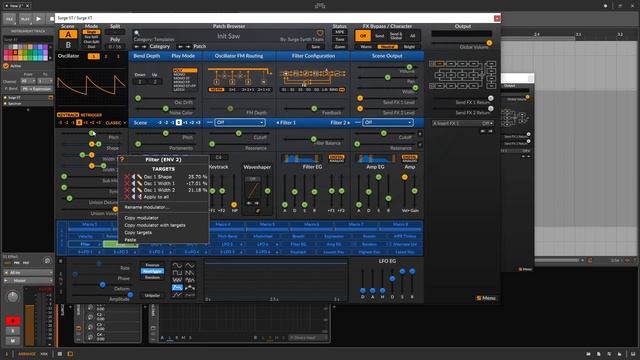This screenshot has height=360, width=640.
Task: Adjust the Global Volume slider handle
Action: (x=489, y=43)
